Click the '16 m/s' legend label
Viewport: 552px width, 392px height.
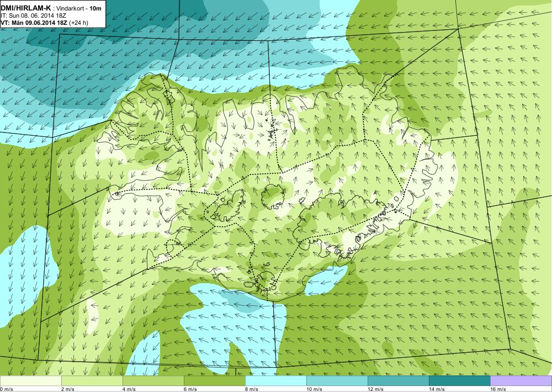coord(498,389)
